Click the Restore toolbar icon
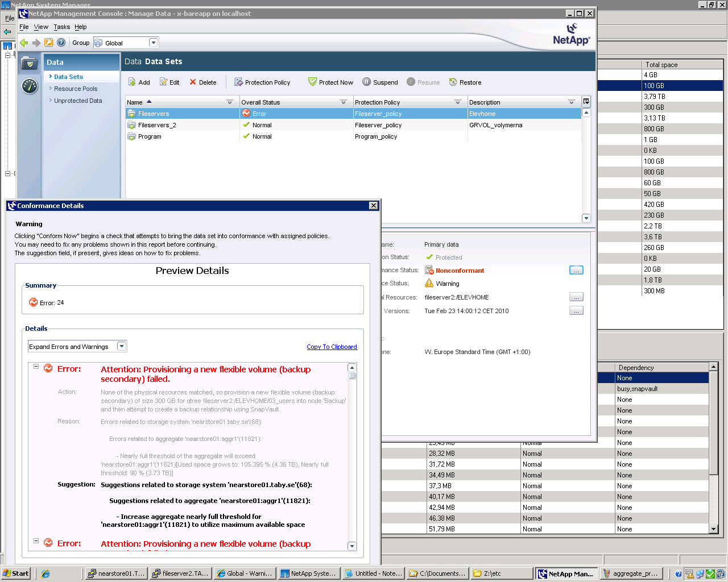This screenshot has height=582, width=728. (453, 82)
